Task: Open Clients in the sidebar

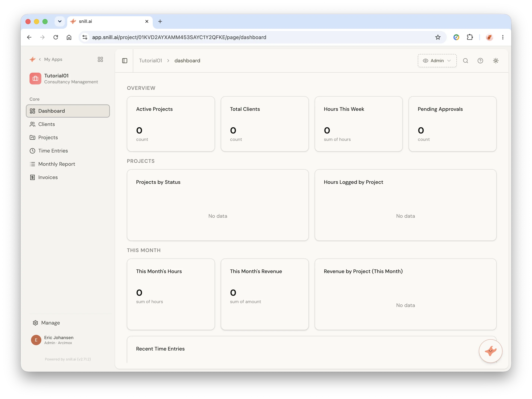Action: coord(68,124)
